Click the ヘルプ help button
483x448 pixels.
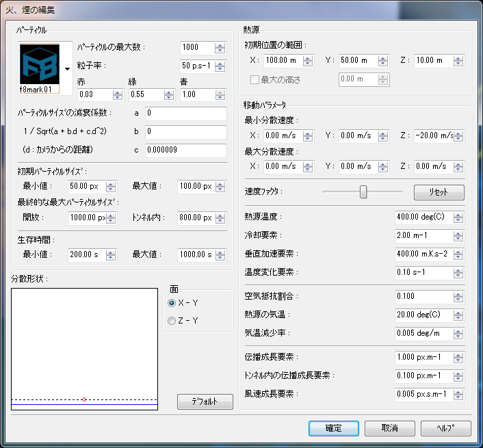coord(446,428)
